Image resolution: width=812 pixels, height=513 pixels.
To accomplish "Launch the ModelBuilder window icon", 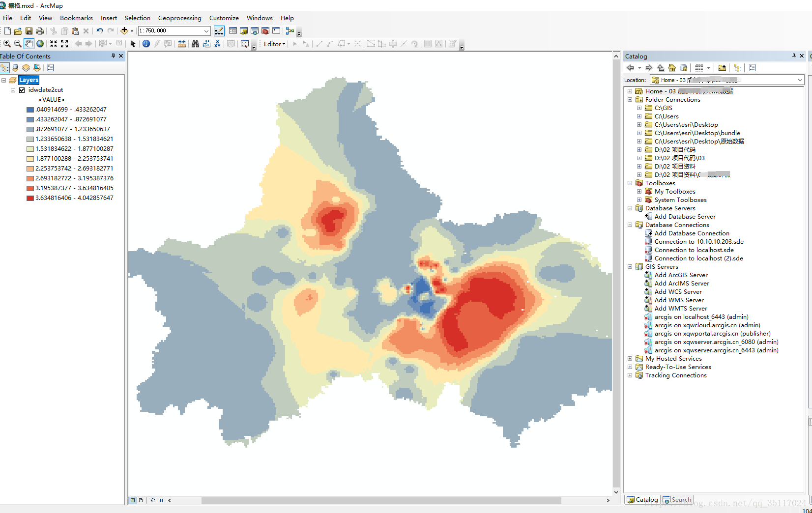I will click(290, 30).
